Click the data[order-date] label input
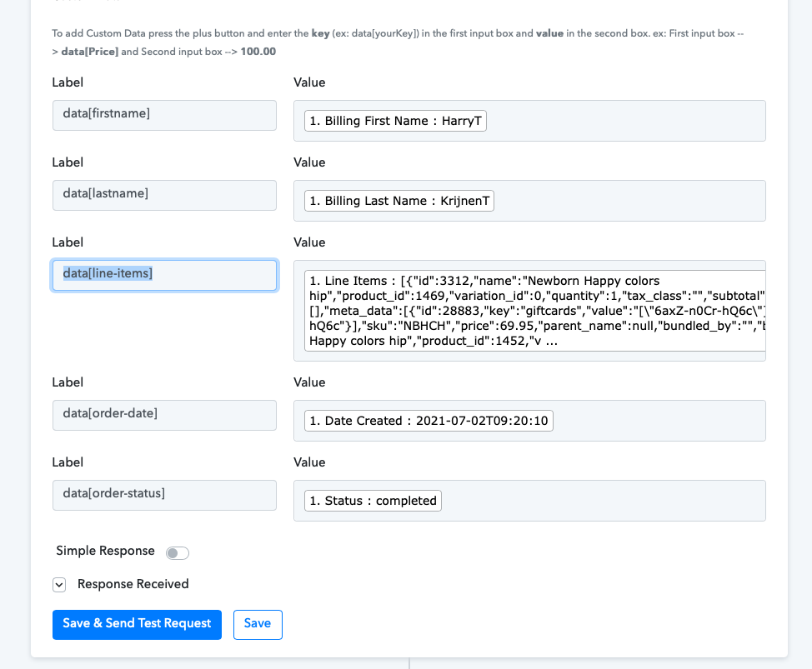Image resolution: width=812 pixels, height=669 pixels. [x=164, y=415]
